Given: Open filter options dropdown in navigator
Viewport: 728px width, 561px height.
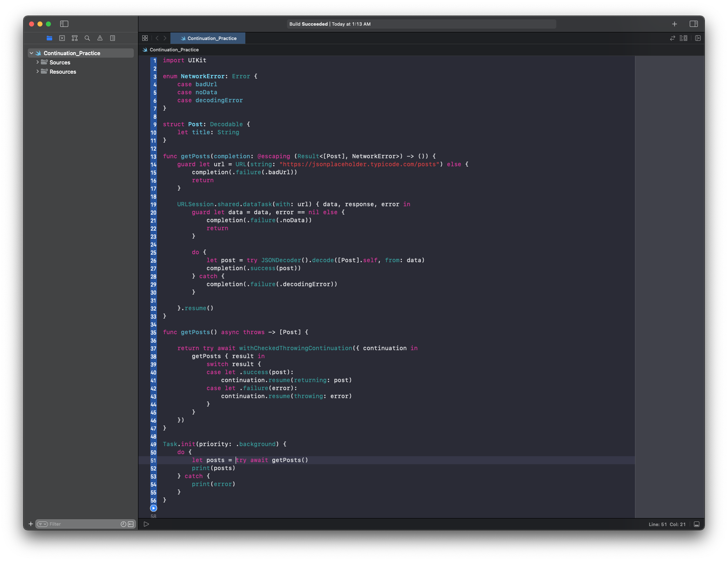Looking at the screenshot, I should 42,524.
